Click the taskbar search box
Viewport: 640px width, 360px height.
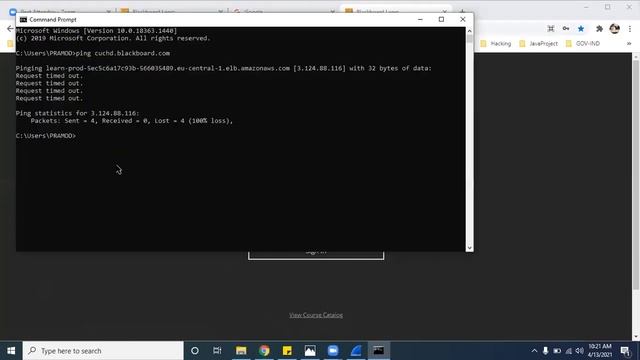(103, 351)
